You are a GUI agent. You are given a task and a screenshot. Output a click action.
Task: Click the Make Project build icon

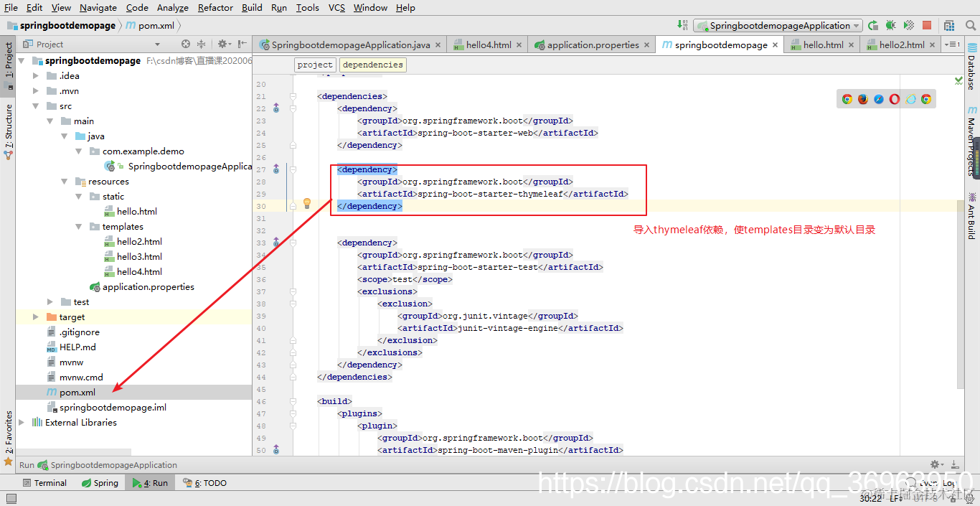[682, 25]
